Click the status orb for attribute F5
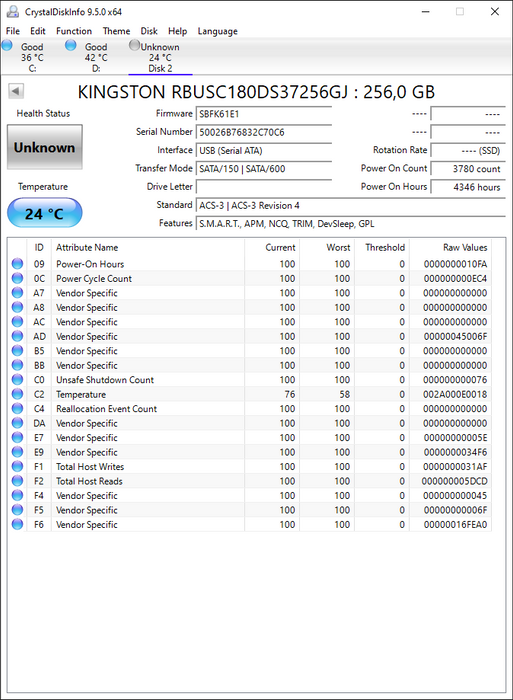 17,510
